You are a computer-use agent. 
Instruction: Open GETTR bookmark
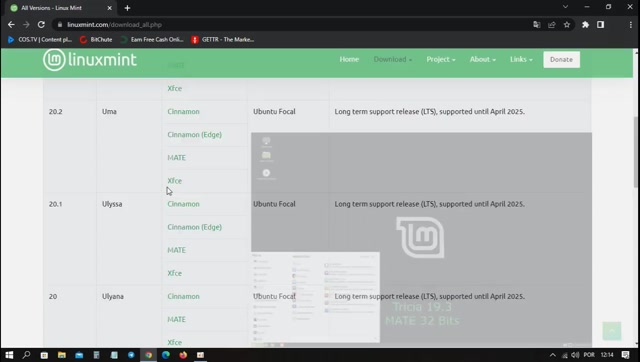point(223,40)
